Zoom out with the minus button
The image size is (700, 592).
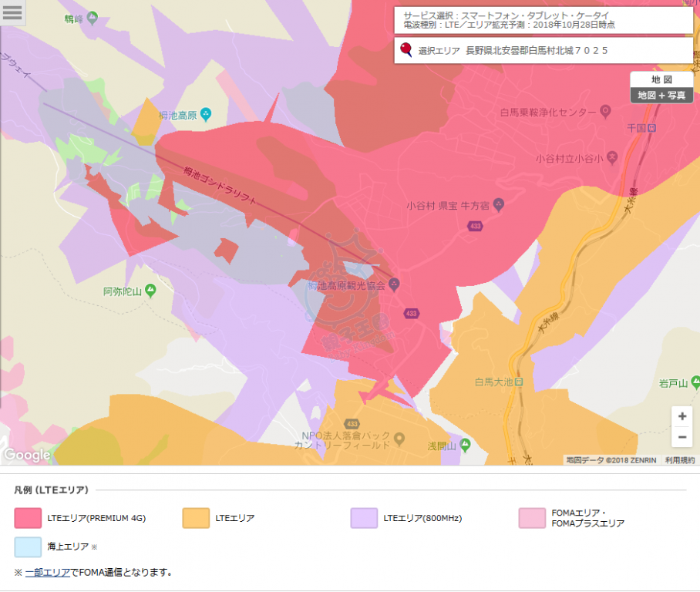pos(681,437)
